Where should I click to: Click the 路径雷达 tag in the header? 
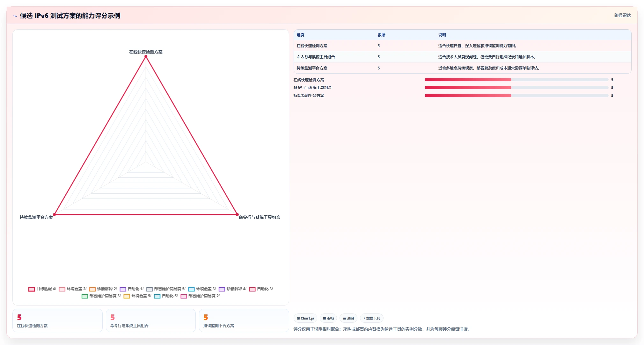point(622,15)
